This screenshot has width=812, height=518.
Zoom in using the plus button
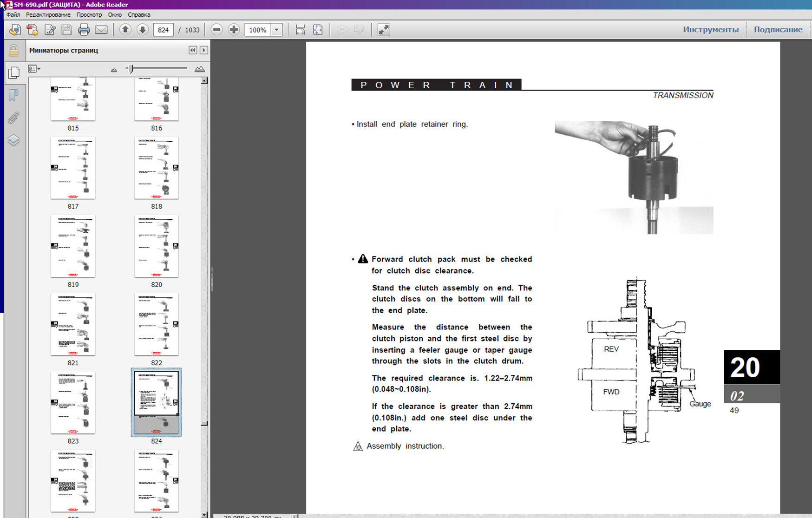point(234,30)
